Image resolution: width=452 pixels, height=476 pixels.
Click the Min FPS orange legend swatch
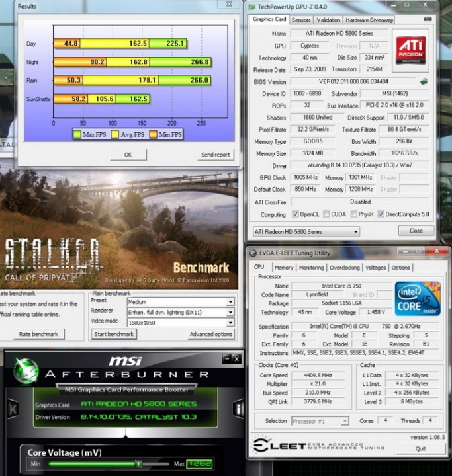(153, 134)
